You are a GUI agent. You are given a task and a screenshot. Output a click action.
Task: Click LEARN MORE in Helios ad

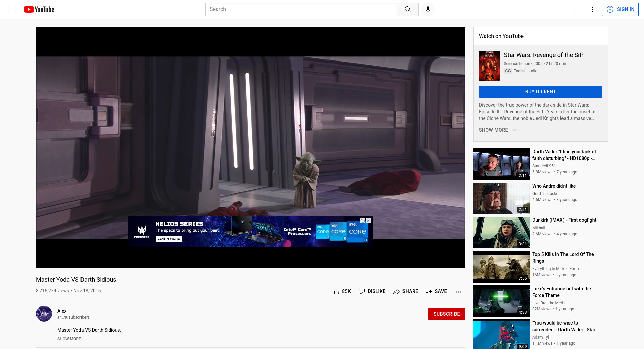point(169,239)
